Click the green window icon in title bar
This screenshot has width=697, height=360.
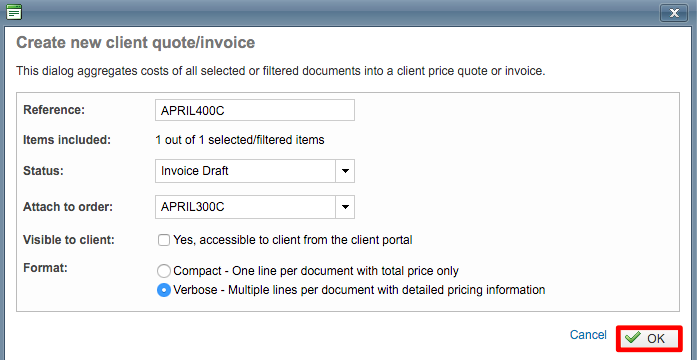click(x=14, y=12)
